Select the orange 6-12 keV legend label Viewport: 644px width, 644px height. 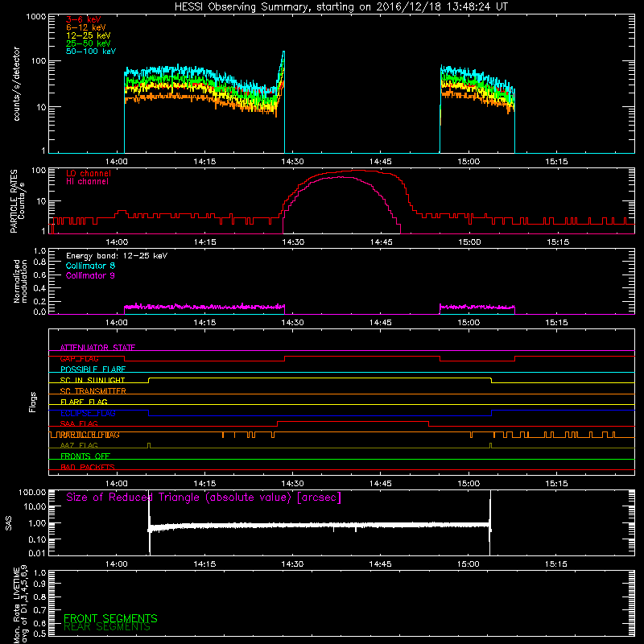pos(86,27)
